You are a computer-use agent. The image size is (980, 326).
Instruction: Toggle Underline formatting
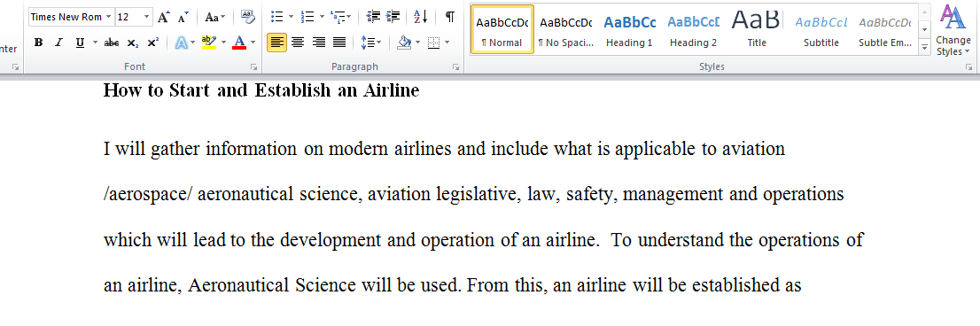[x=80, y=43]
